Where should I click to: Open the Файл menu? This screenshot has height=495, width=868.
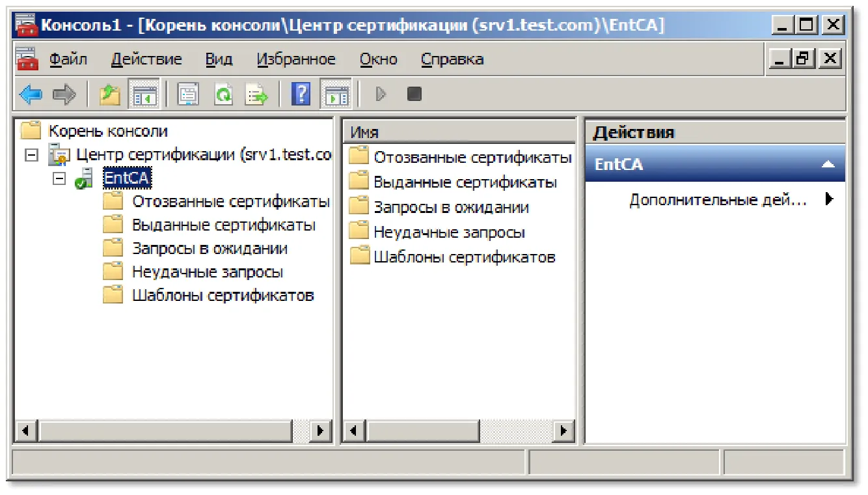tap(68, 59)
